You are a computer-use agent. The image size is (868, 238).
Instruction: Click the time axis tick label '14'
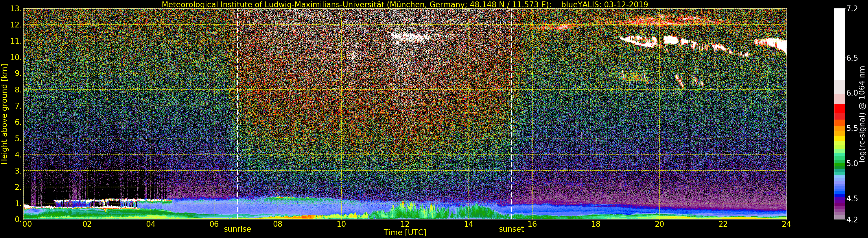468,224
